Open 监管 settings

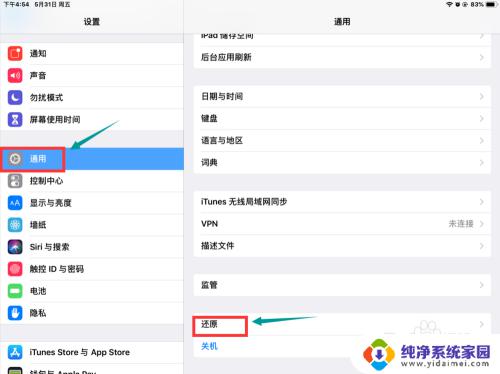(x=342, y=285)
